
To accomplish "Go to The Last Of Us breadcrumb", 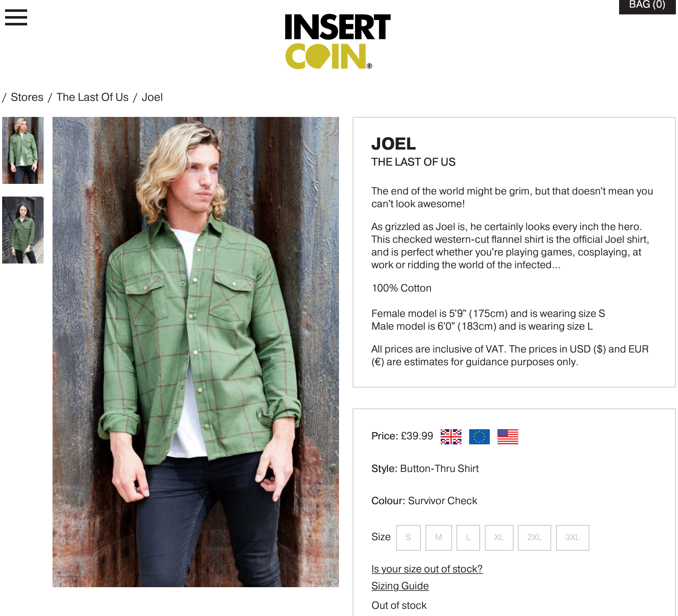I will [x=92, y=97].
